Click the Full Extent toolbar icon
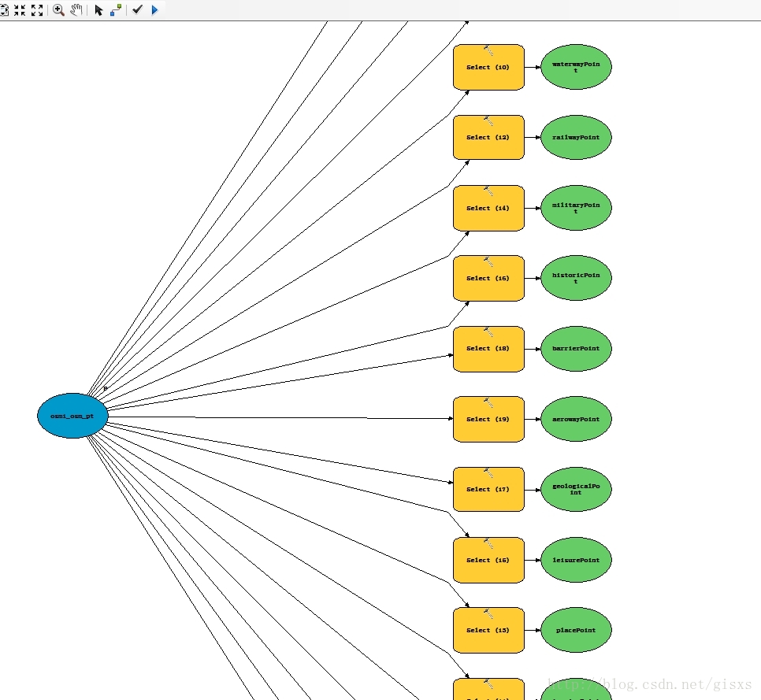This screenshot has height=700, width=761. [4, 9]
